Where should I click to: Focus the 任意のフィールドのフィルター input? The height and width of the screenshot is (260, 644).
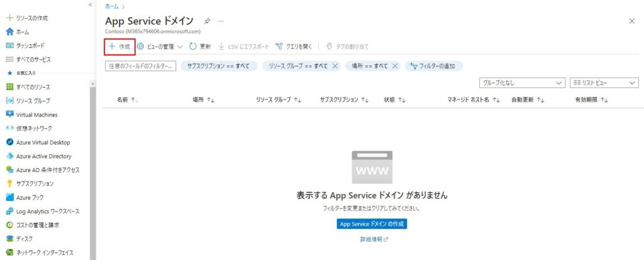(140, 66)
